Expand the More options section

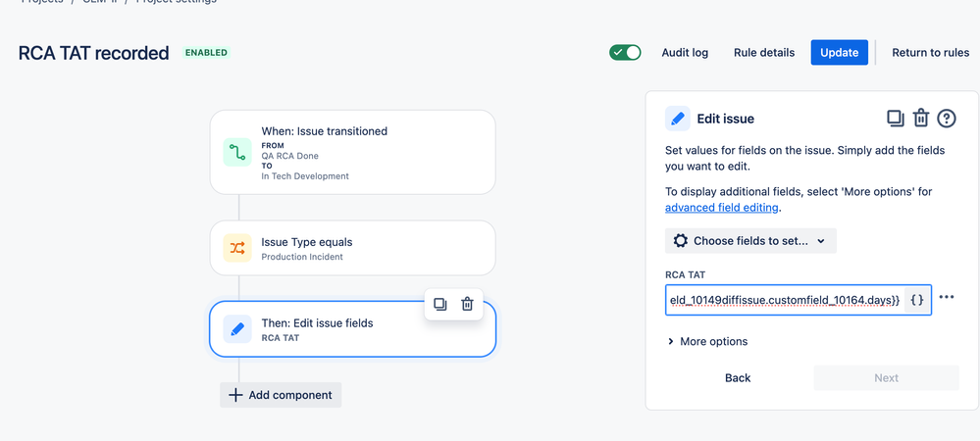pos(706,341)
